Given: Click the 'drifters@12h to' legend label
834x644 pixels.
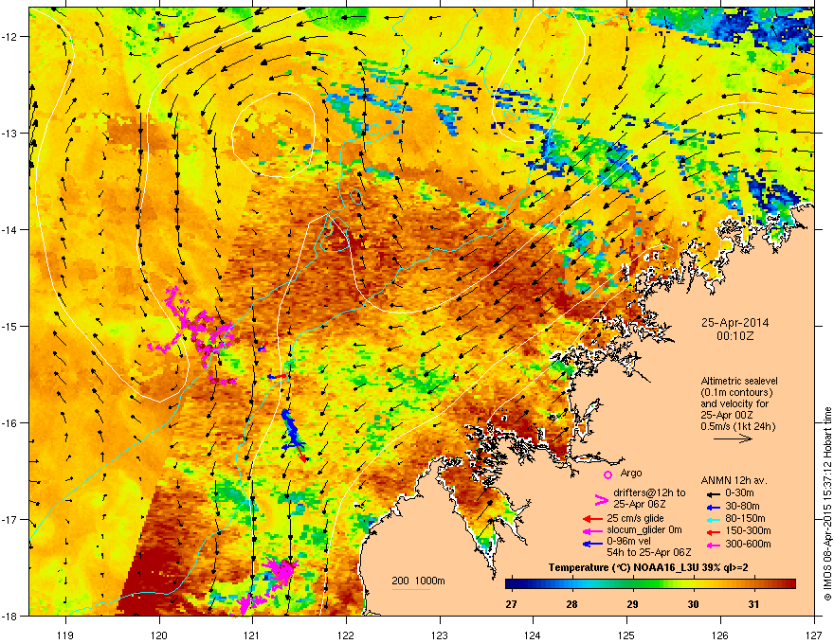Looking at the screenshot, I should point(649,492).
